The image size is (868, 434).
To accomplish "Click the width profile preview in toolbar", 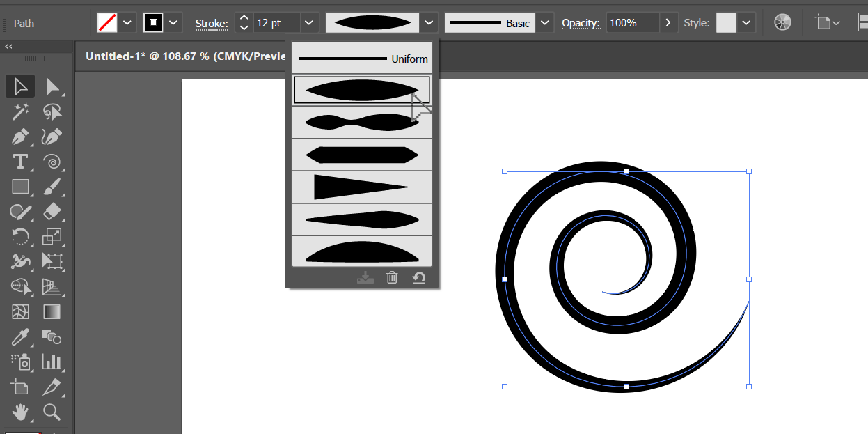I will (373, 23).
